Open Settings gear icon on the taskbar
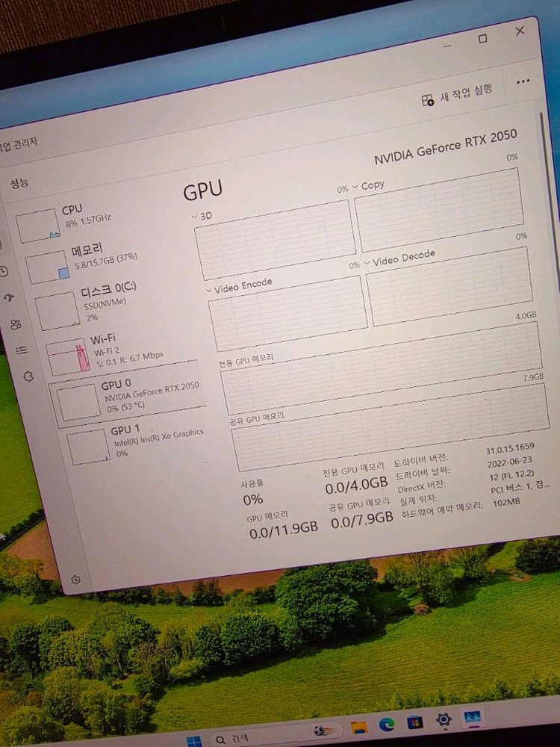Image resolution: width=560 pixels, height=747 pixels. tap(444, 720)
